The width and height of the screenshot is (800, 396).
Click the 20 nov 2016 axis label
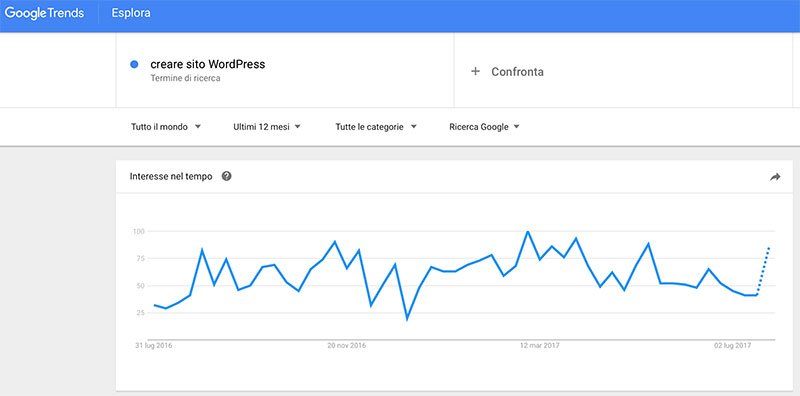pyautogui.click(x=346, y=345)
